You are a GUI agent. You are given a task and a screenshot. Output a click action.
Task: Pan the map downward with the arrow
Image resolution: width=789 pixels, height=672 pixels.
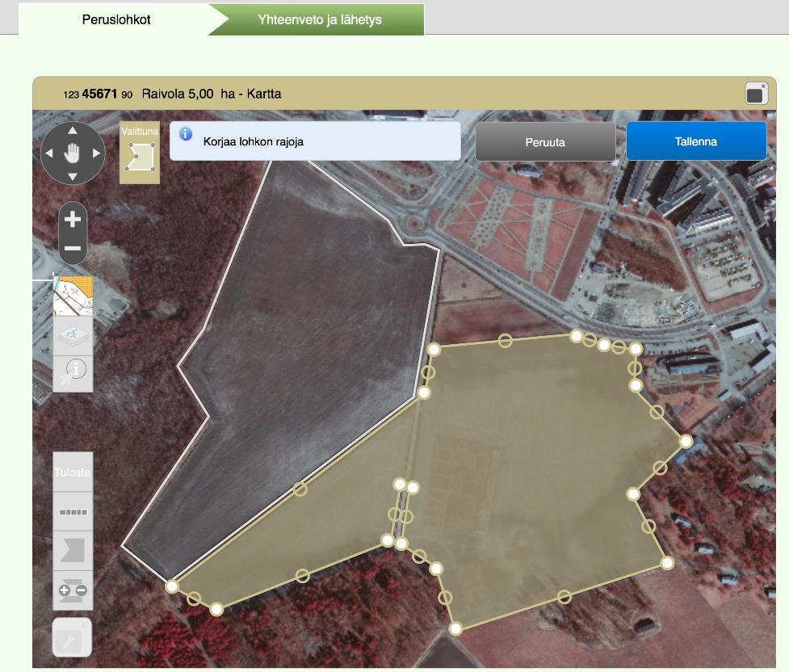(73, 177)
